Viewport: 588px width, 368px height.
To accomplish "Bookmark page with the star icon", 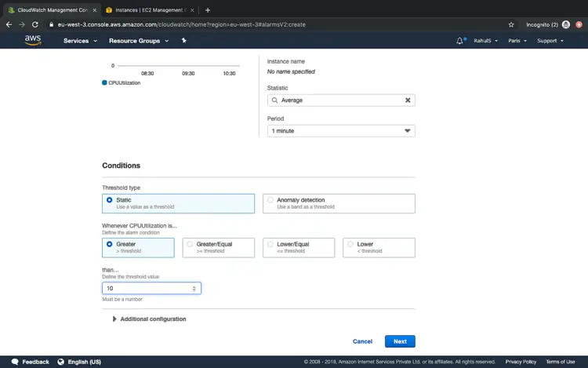I will pos(511,24).
